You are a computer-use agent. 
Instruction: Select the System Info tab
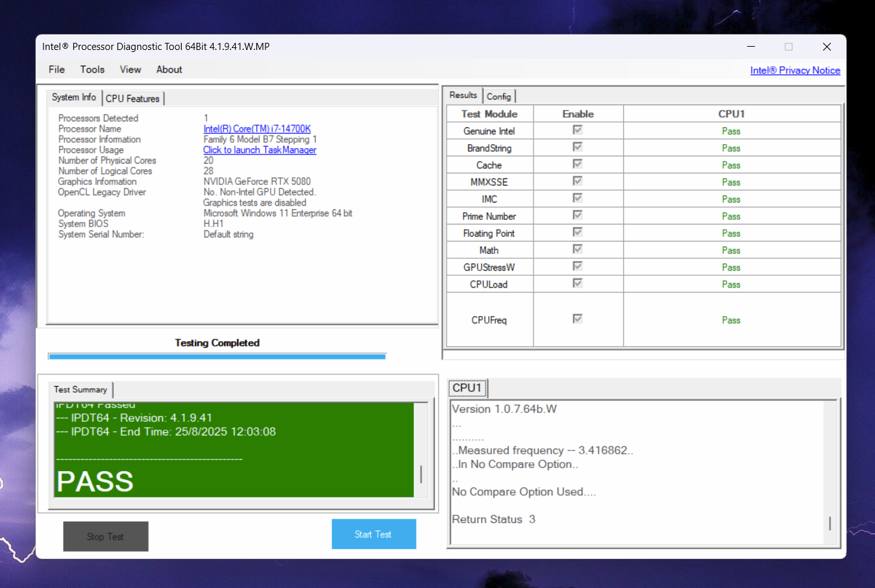(x=74, y=97)
